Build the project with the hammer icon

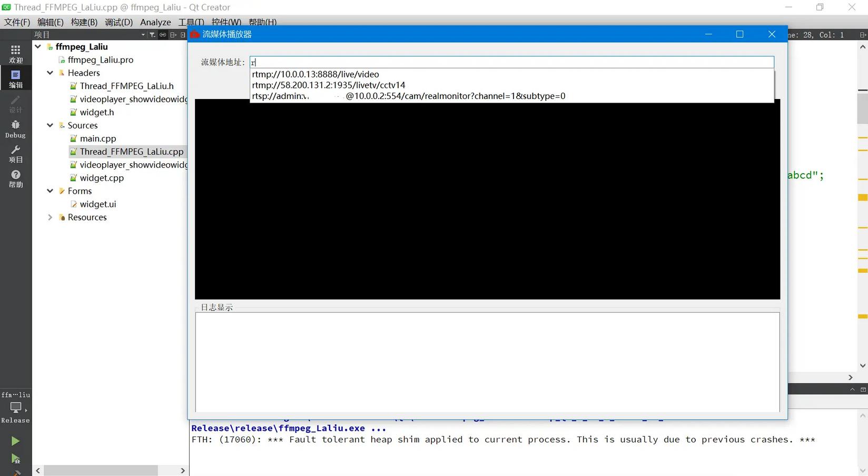click(15, 472)
